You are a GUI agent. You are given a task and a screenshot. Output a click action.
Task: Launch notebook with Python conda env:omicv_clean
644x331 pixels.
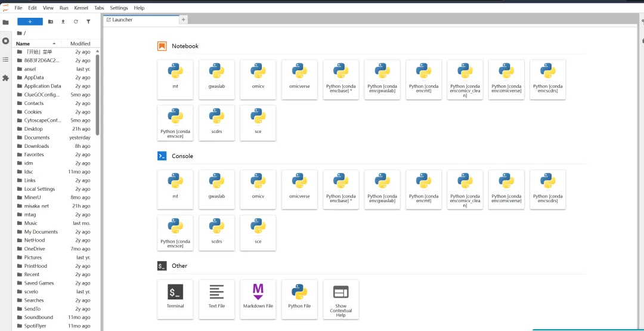[465, 80]
